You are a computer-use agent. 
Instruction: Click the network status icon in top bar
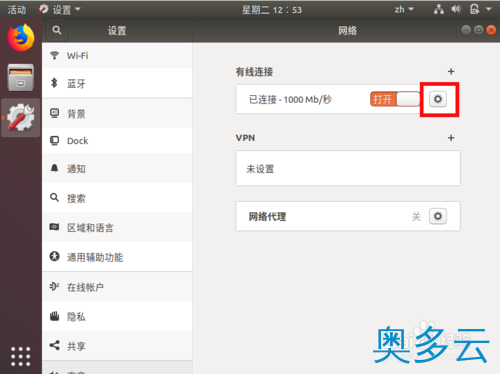pyautogui.click(x=439, y=9)
